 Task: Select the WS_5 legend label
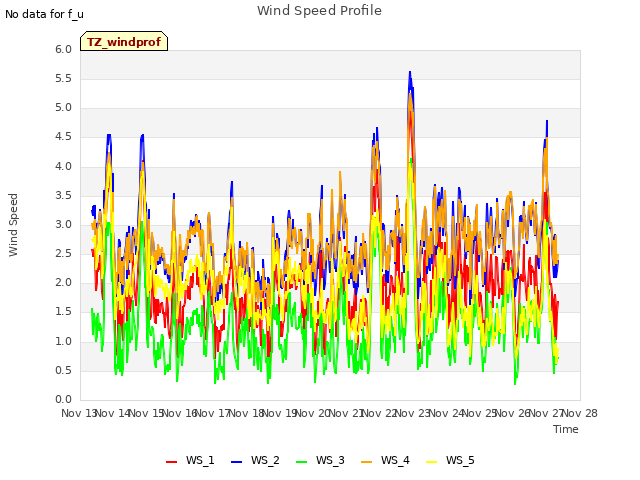click(x=460, y=460)
